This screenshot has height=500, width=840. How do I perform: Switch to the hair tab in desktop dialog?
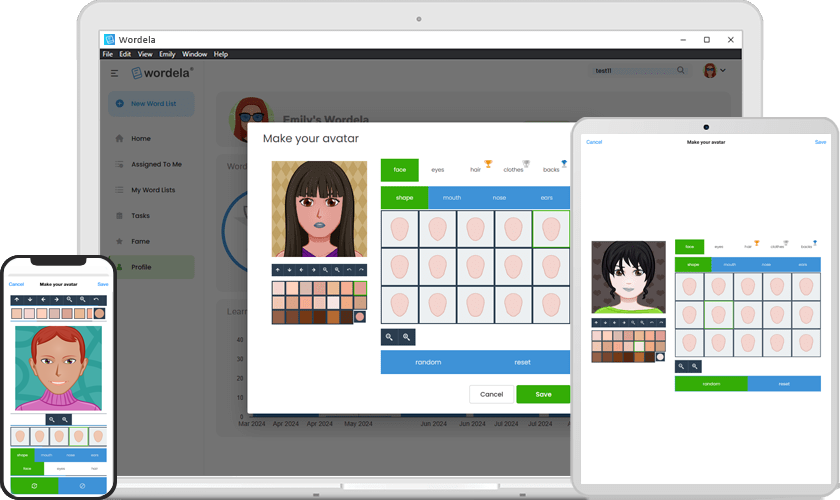click(x=476, y=170)
